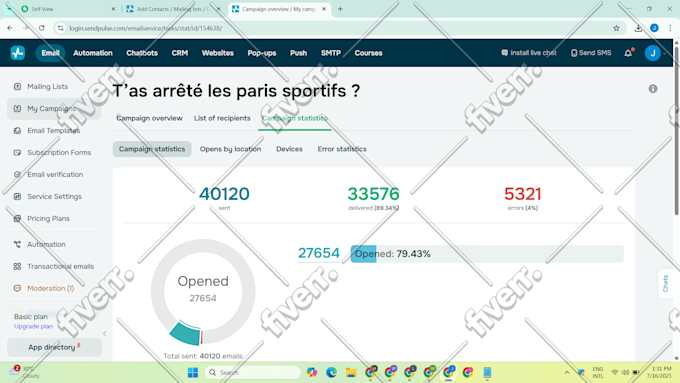Open Email in top navigation

[50, 53]
